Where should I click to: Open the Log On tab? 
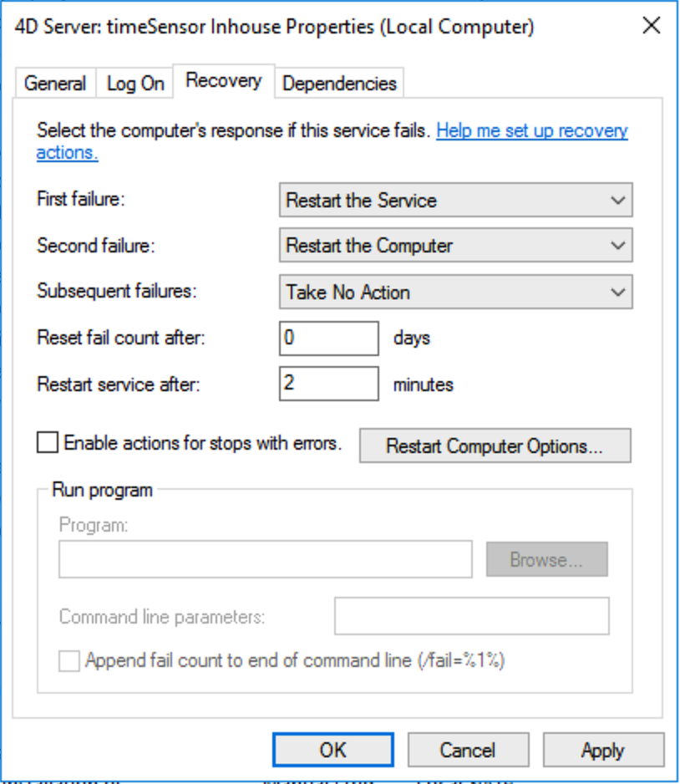[134, 83]
